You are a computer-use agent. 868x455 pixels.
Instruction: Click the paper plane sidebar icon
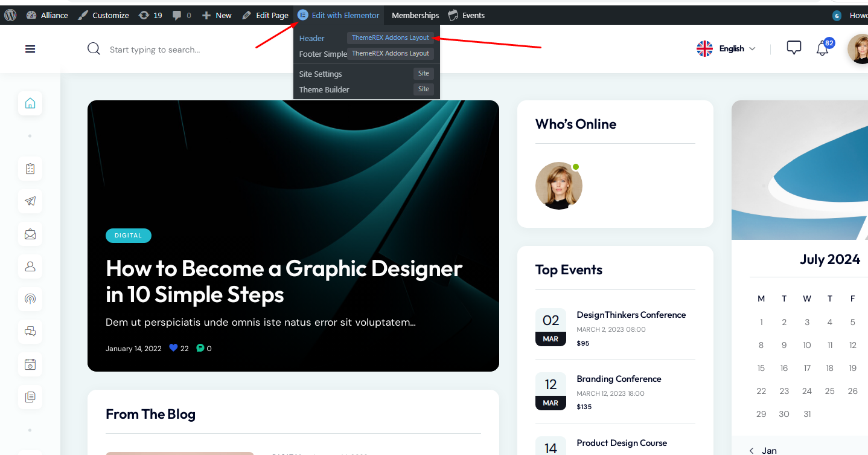(x=30, y=201)
